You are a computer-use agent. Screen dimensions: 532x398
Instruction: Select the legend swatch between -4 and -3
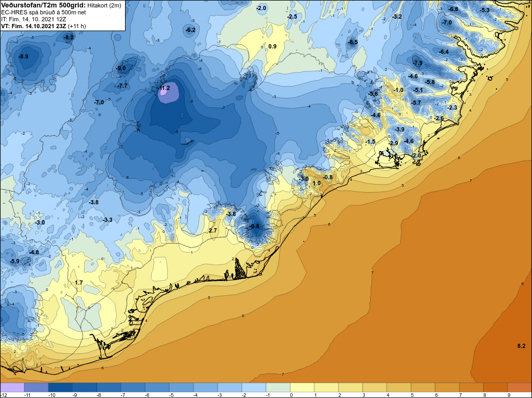[x=205, y=387]
